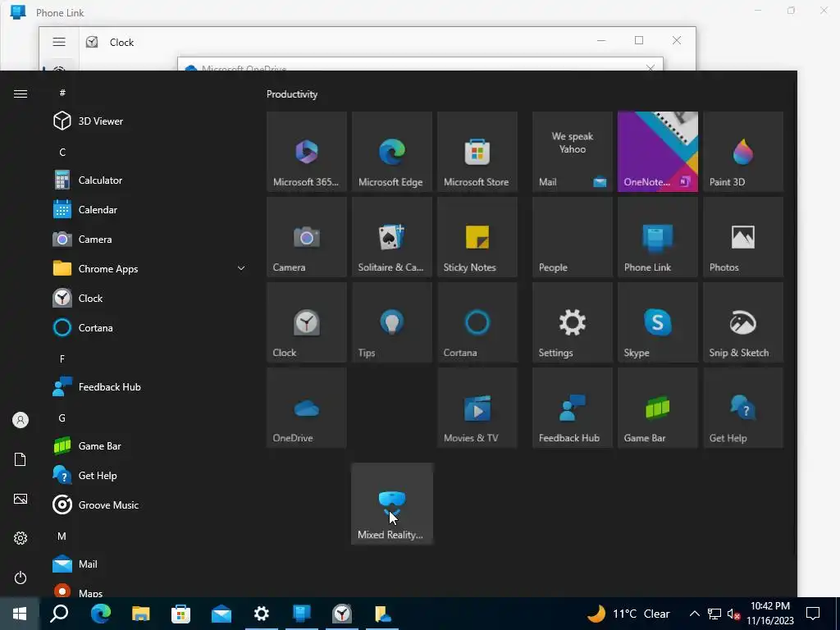Viewport: 840px width, 630px height.
Task: Select Camera in the app list
Action: (149, 239)
